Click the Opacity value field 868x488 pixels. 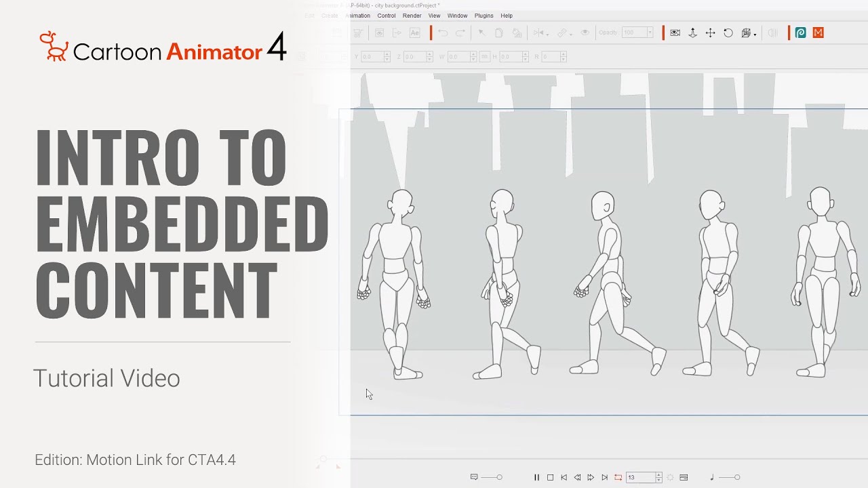click(x=633, y=33)
